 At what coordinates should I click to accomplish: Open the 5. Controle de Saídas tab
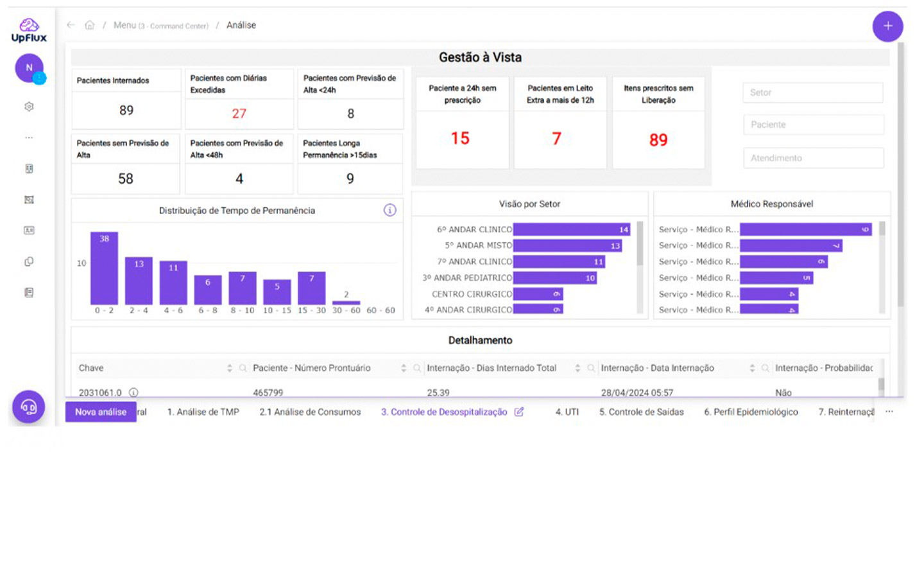tap(641, 412)
